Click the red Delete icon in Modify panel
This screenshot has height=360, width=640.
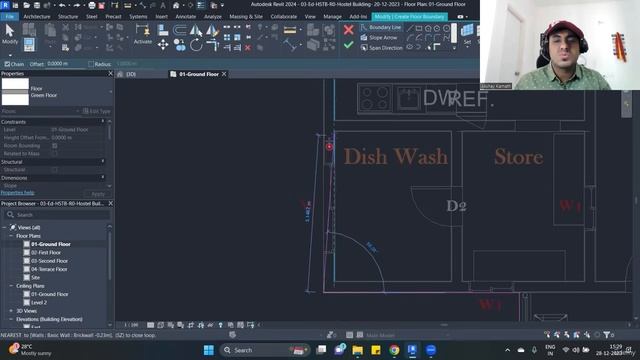click(x=248, y=48)
